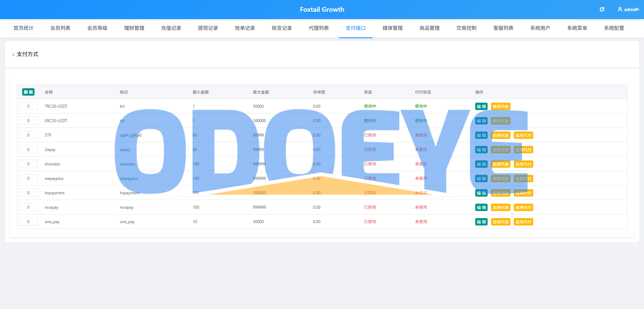The width and height of the screenshot is (644, 309).
Task: Click the green 刷新 button in table header
Action: pos(28,92)
